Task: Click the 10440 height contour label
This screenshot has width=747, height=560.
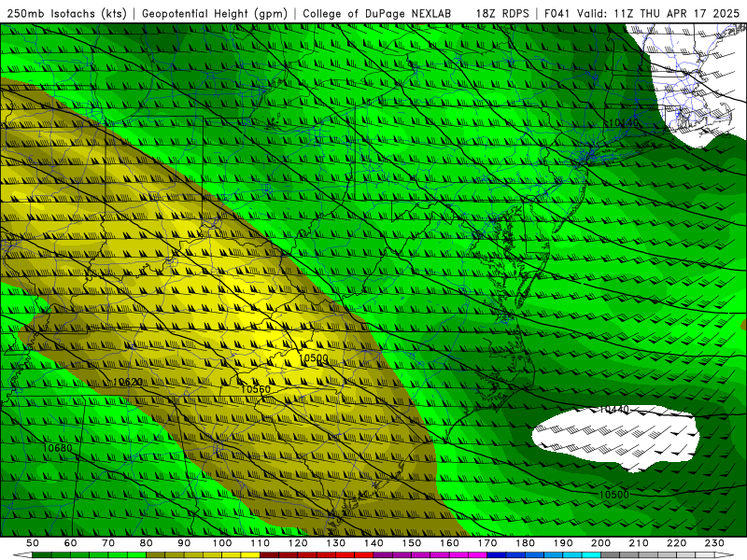Action: 613,409
